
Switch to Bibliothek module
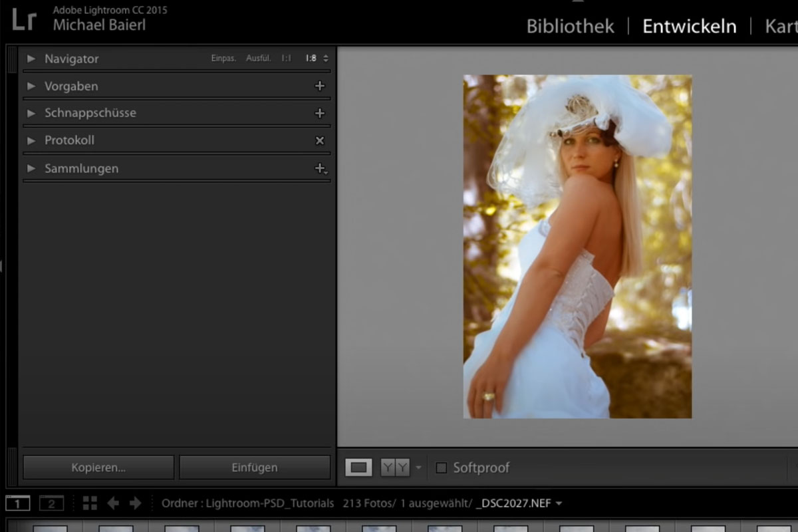tap(571, 26)
